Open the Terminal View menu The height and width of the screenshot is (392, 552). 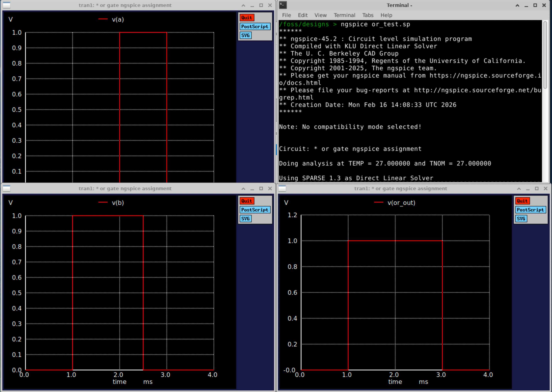pos(320,15)
